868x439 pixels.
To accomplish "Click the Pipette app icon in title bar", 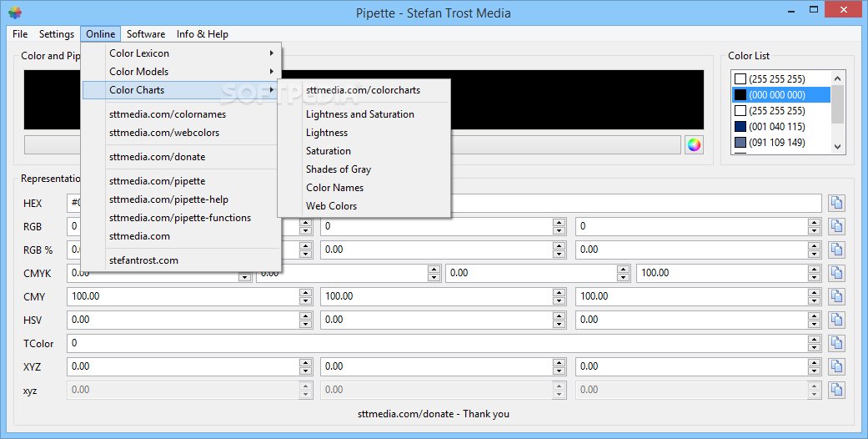I will pos(15,13).
